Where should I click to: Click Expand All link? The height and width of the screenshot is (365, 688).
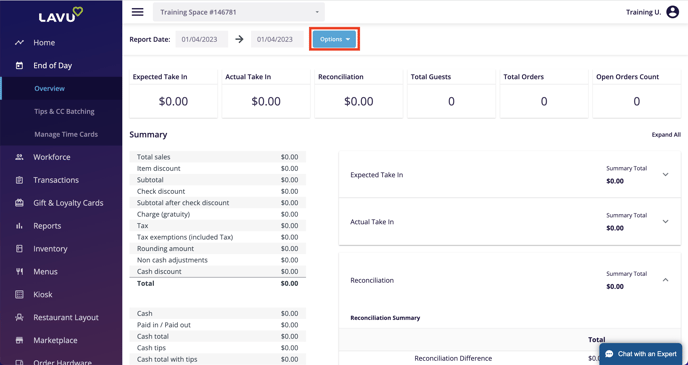pyautogui.click(x=666, y=135)
